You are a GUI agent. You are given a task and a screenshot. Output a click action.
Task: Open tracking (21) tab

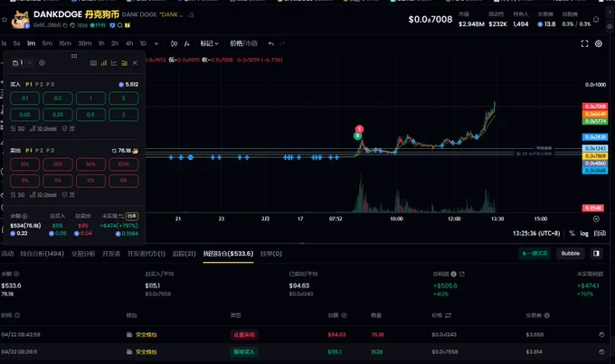point(184,254)
